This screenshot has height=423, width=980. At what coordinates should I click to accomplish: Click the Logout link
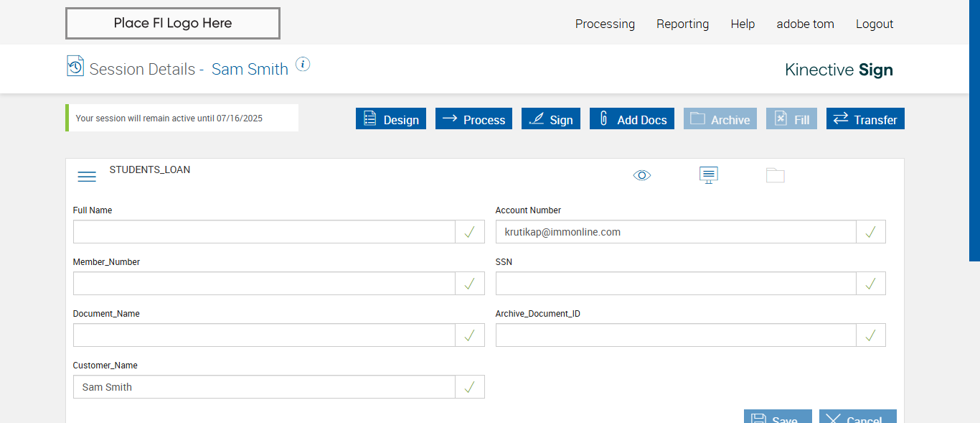click(875, 24)
